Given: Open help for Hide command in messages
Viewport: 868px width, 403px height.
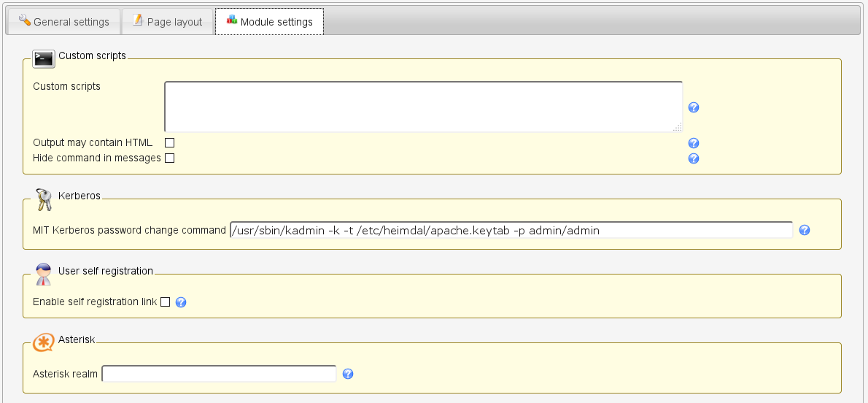Looking at the screenshot, I should pyautogui.click(x=694, y=158).
